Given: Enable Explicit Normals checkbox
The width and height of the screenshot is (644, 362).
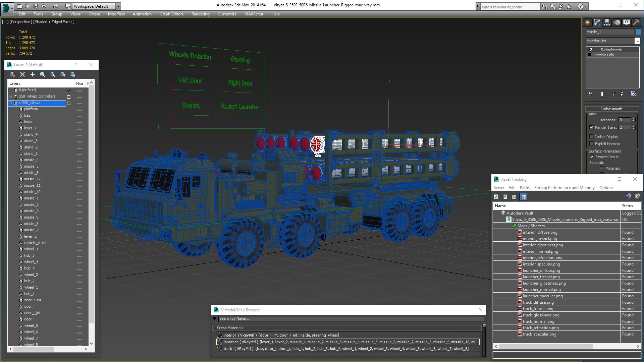Looking at the screenshot, I should pos(592,144).
